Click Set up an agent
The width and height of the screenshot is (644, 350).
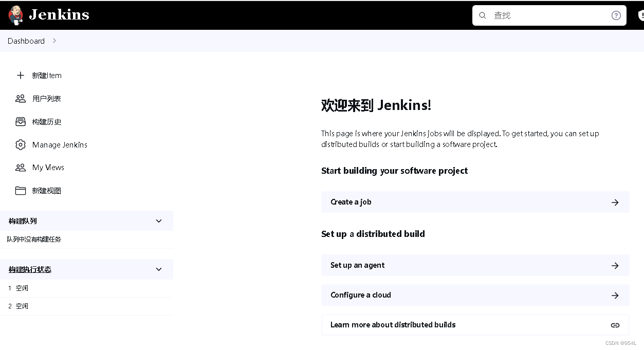(x=356, y=265)
